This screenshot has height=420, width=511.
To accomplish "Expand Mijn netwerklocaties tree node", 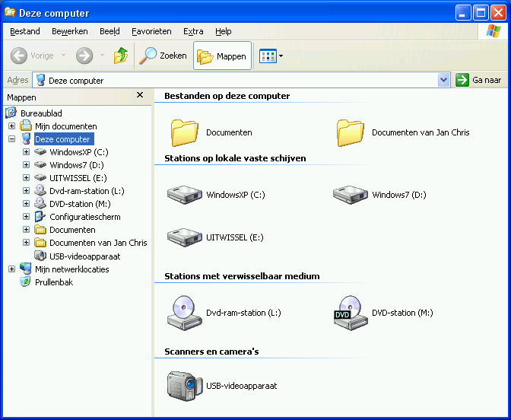I will click(x=11, y=269).
